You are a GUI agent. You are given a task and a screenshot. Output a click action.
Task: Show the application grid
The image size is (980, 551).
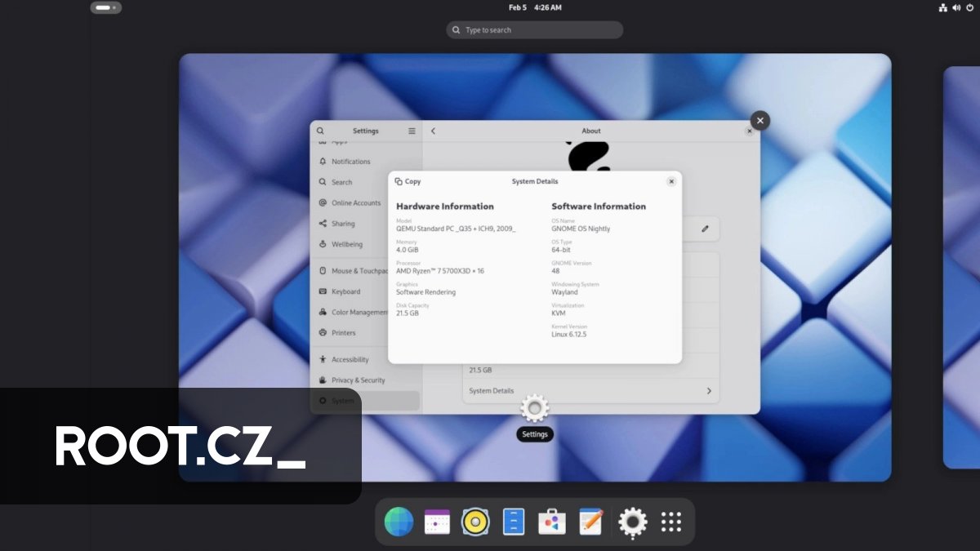click(x=670, y=521)
